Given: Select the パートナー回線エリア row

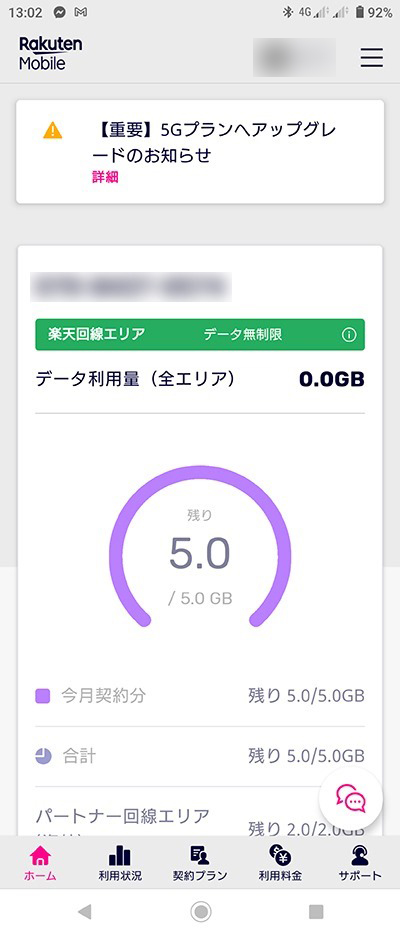Looking at the screenshot, I should 200,823.
